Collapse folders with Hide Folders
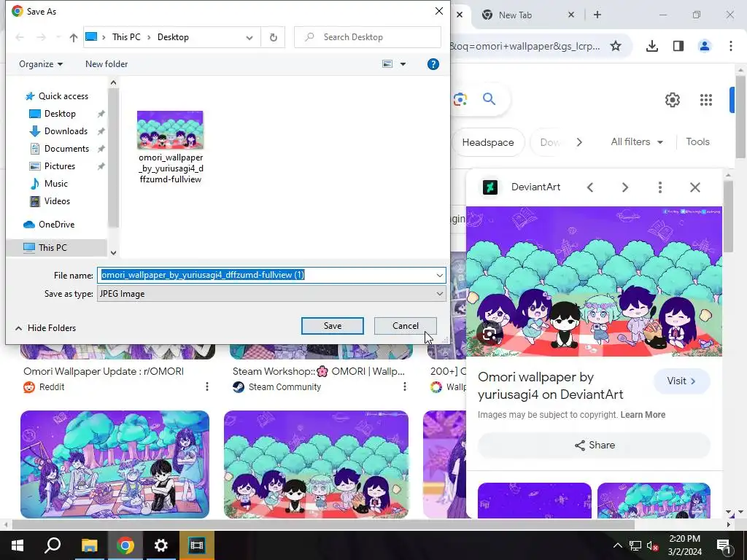 point(46,328)
